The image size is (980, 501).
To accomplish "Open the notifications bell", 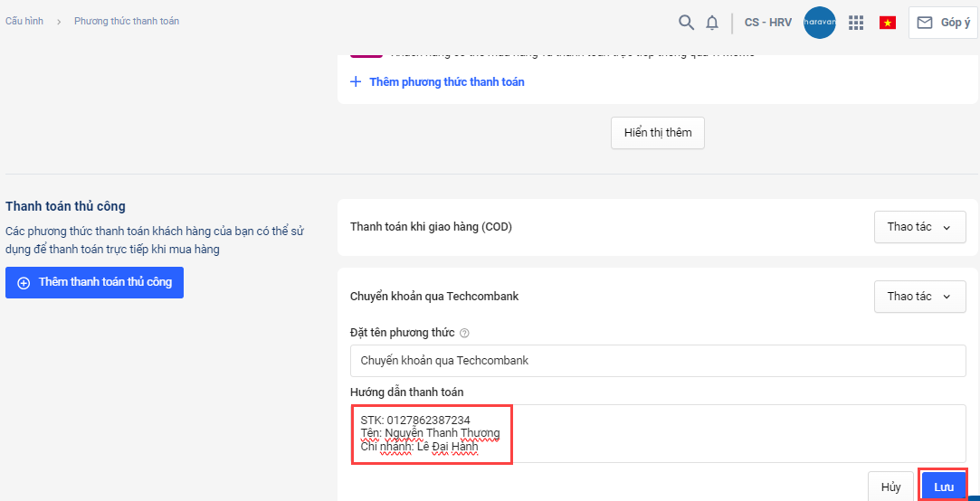I will [x=712, y=23].
